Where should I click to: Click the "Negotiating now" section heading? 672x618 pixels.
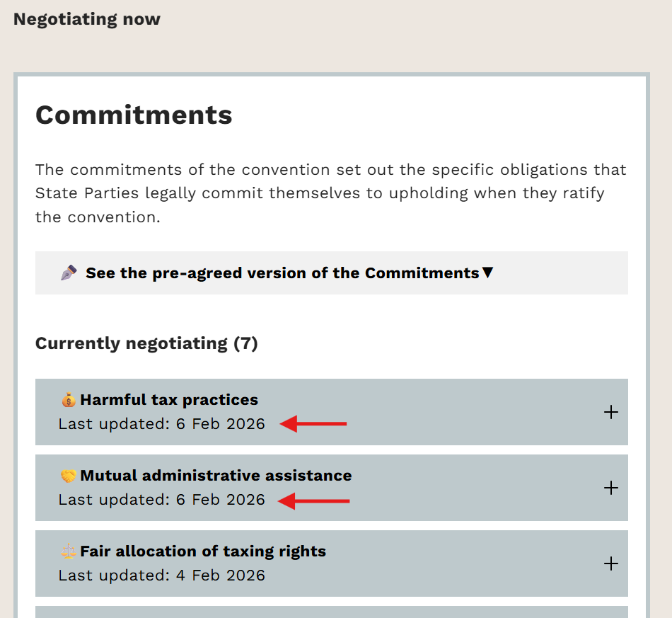[87, 19]
